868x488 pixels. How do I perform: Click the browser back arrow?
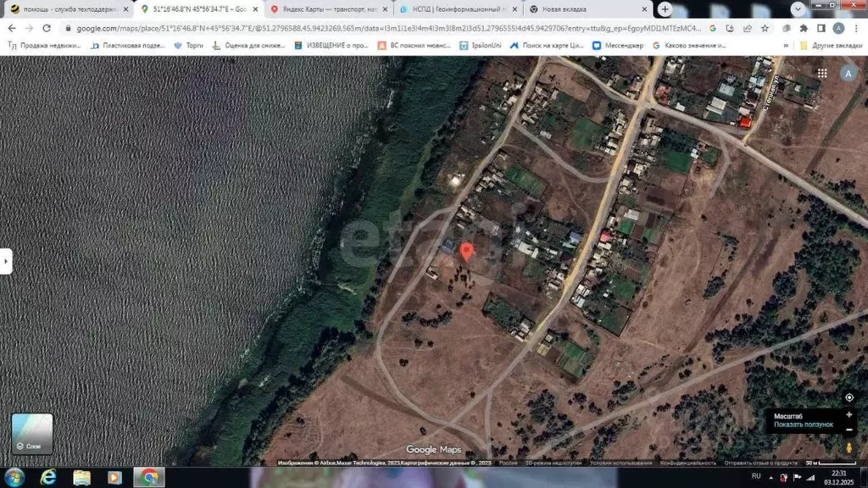point(11,28)
